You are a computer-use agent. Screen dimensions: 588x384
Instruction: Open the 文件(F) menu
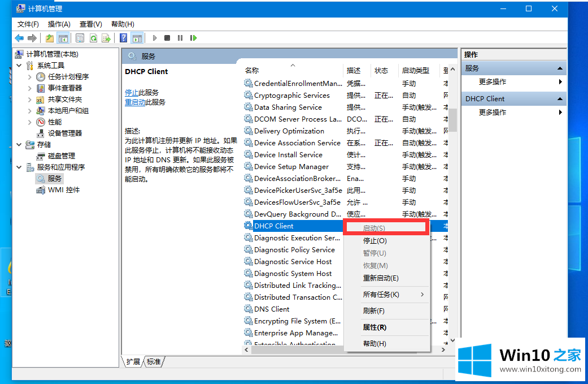pos(28,24)
